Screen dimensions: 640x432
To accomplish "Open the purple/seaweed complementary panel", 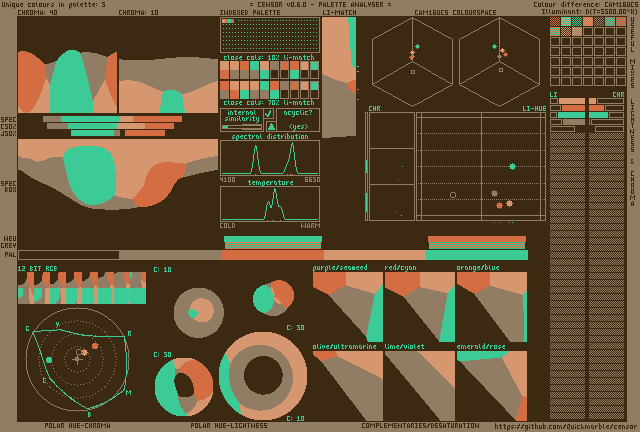I will click(348, 307).
